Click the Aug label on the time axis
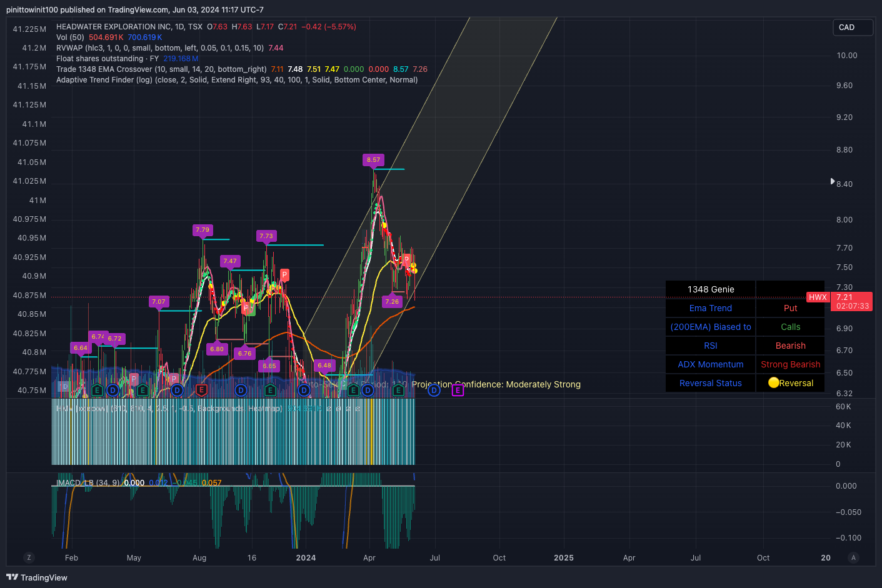This screenshot has height=588, width=882. click(199, 558)
